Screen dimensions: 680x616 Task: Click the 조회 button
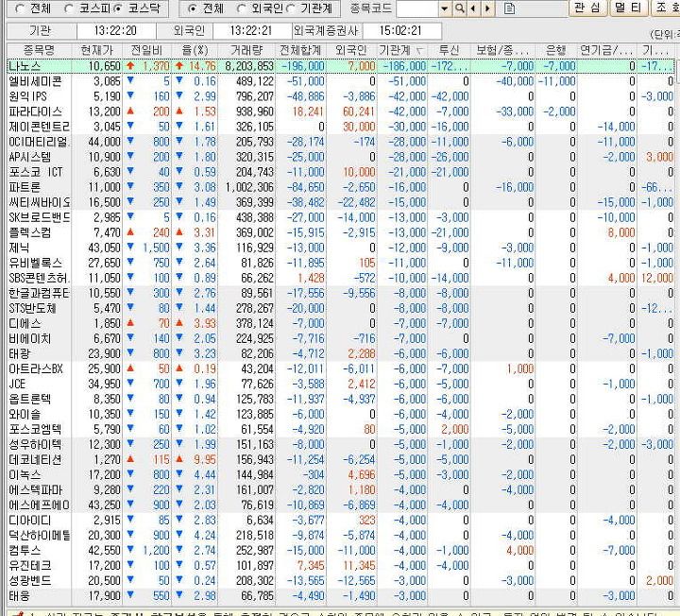click(x=666, y=8)
